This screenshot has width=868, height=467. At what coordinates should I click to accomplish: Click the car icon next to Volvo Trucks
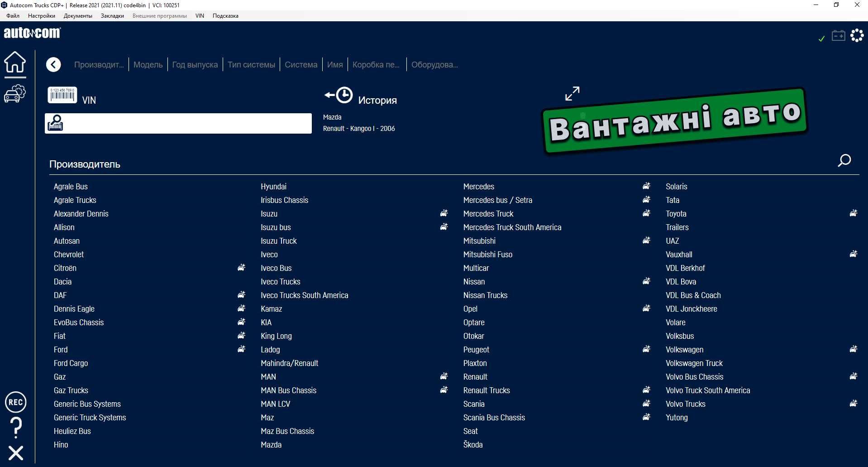pos(854,404)
